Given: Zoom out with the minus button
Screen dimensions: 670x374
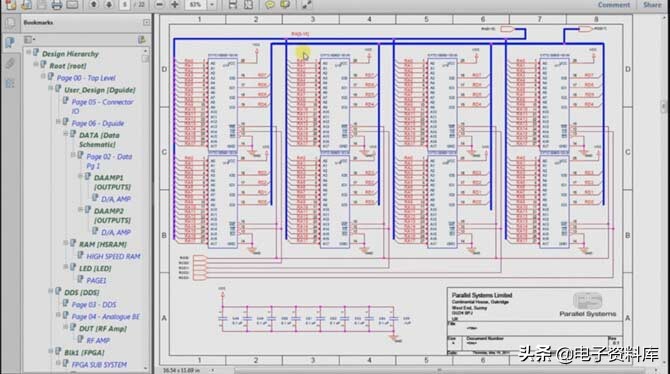Looking at the screenshot, I should (x=159, y=5).
